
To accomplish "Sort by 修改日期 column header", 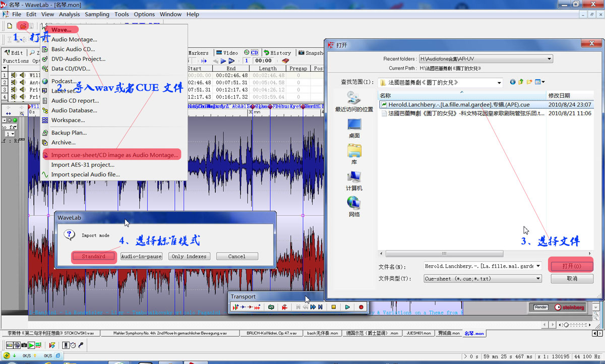I will coord(570,95).
